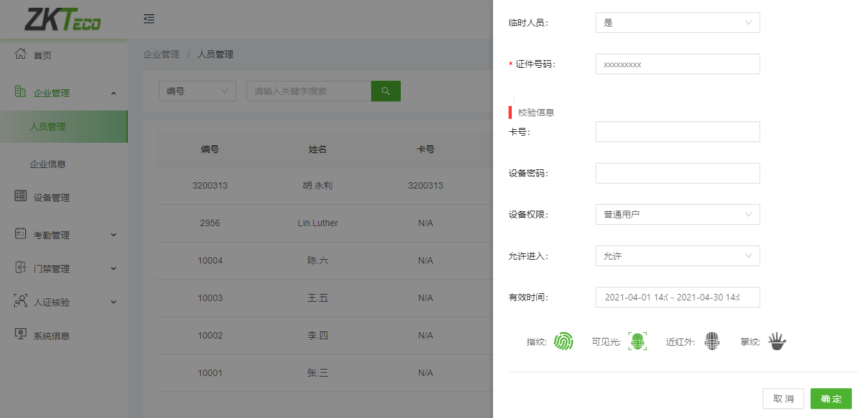Click the near-infrared (近红外) face icon
This screenshot has height=418, width=868.
712,341
